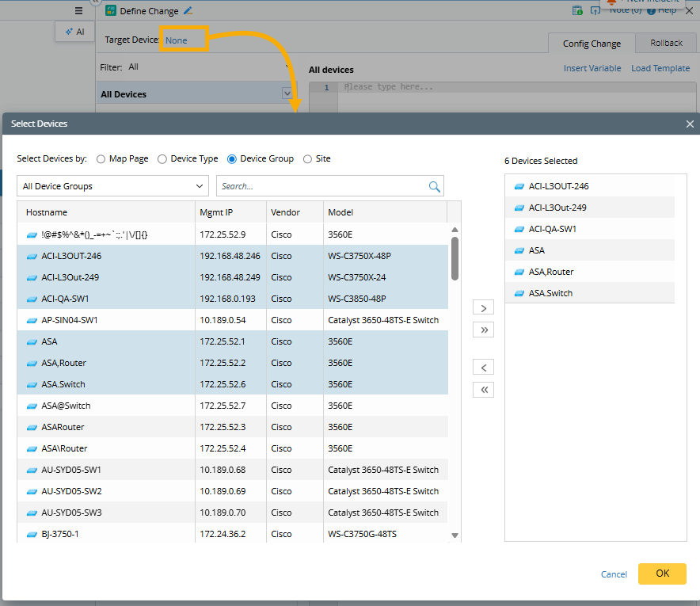Click the single right arrow to add device
The image size is (700, 606).
[x=483, y=307]
